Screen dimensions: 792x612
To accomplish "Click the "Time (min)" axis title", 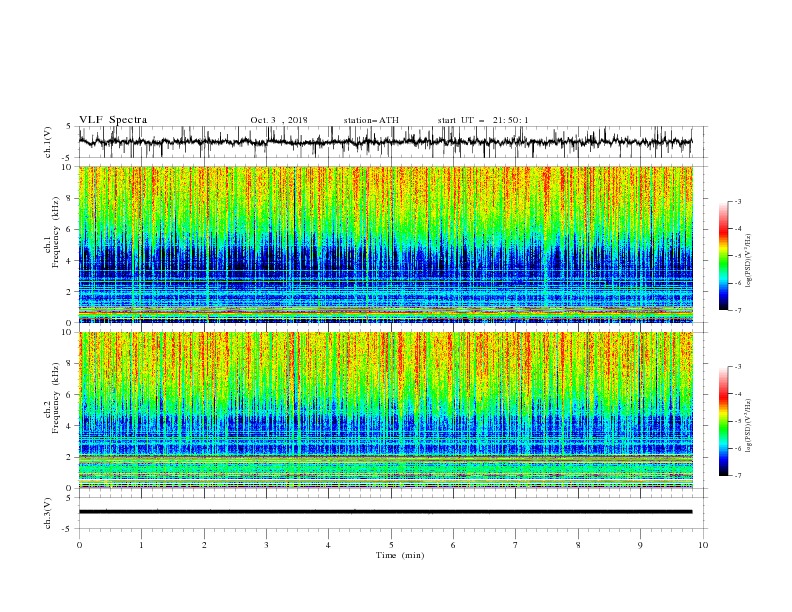I will (400, 555).
